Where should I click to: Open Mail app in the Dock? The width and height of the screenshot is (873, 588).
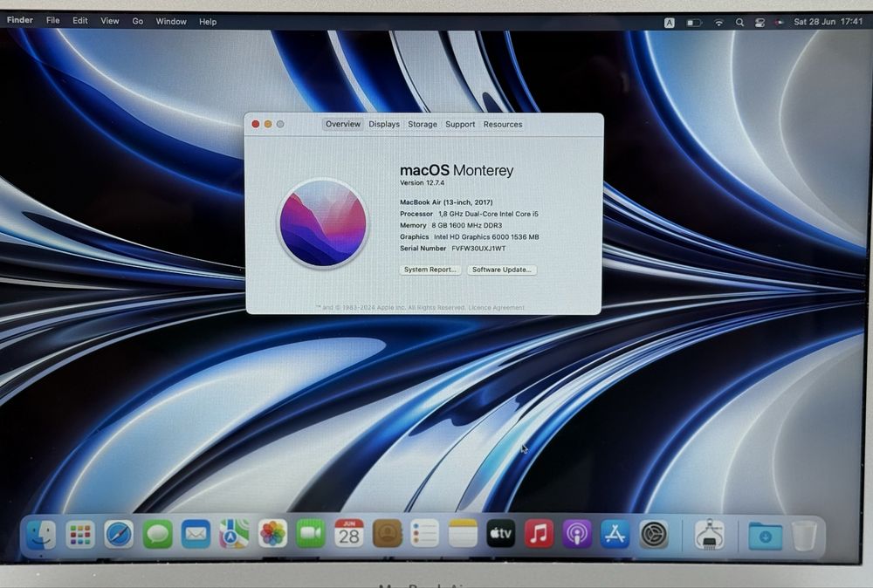(196, 535)
